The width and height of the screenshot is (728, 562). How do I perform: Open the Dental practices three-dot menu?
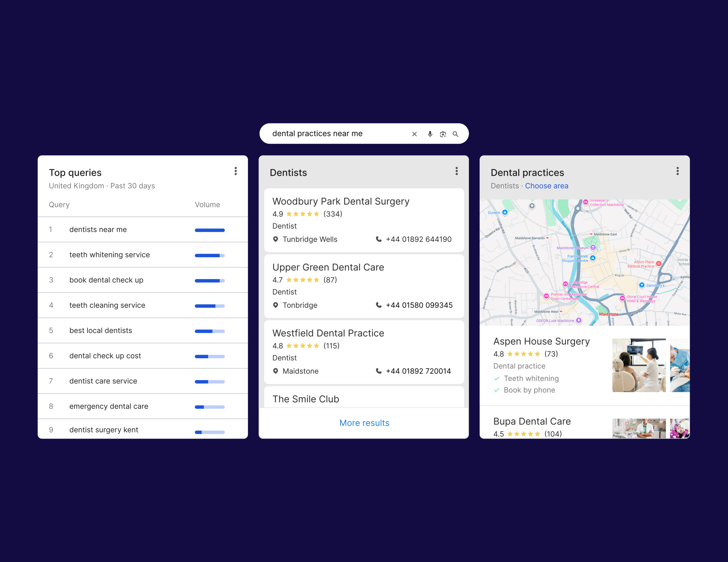point(677,171)
